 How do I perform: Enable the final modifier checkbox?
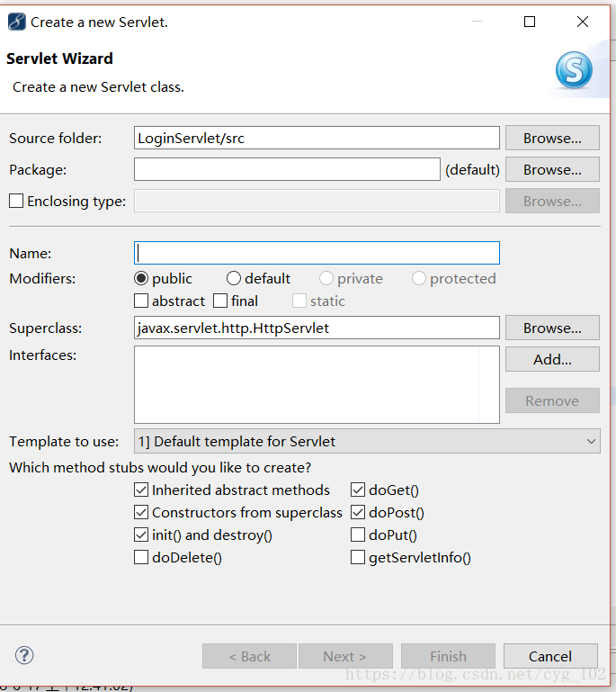(x=220, y=301)
